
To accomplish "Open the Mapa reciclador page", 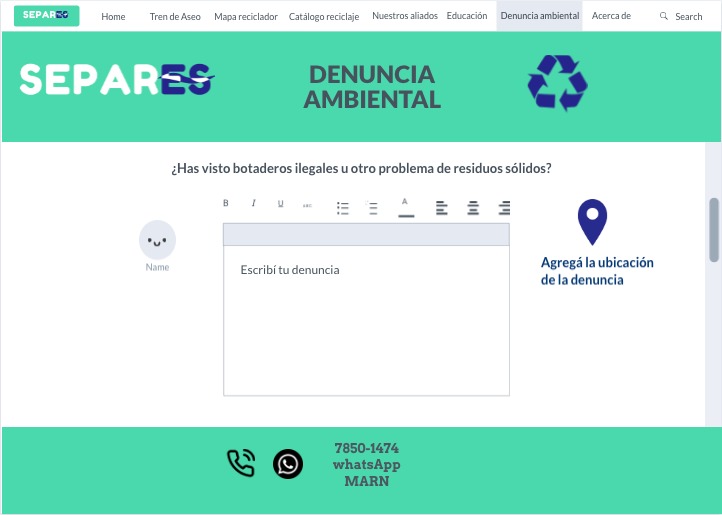I will tap(246, 17).
